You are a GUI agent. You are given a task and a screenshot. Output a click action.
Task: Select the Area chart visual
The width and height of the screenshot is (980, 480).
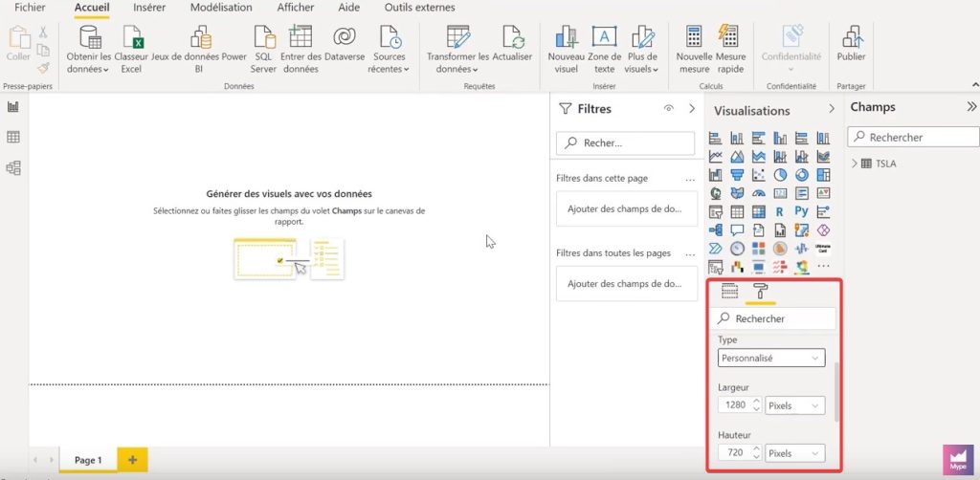(x=738, y=156)
